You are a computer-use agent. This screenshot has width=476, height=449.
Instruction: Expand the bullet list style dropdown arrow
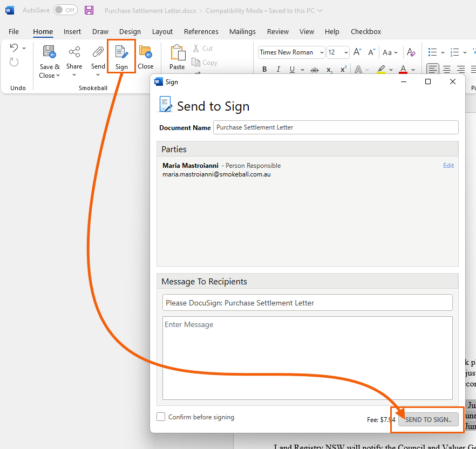[x=443, y=52]
